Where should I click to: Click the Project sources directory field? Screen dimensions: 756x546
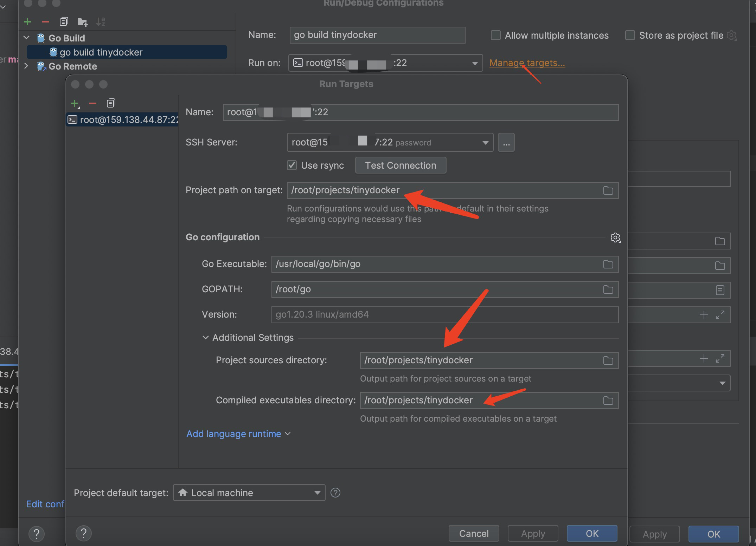(x=478, y=360)
